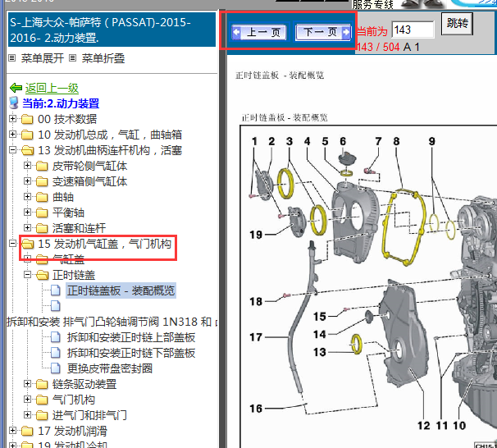Expand the 00 技术数据 tree node
The width and height of the screenshot is (497, 448).
(13, 119)
